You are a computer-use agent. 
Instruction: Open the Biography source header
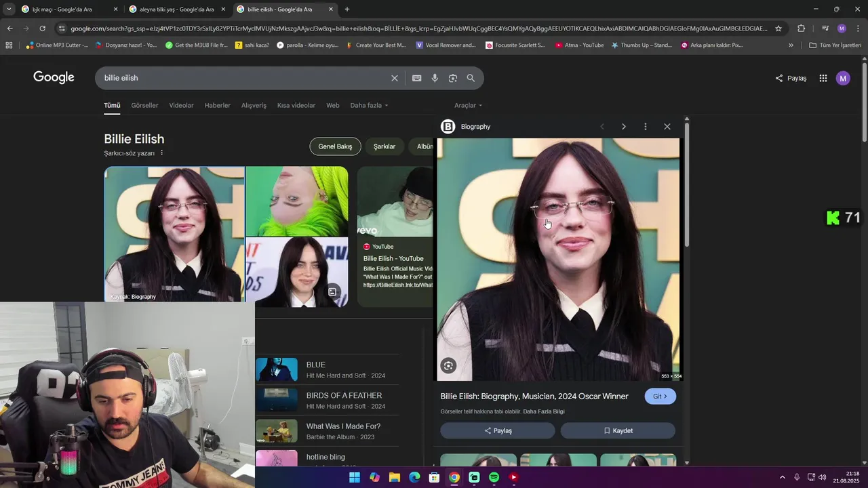tap(466, 127)
